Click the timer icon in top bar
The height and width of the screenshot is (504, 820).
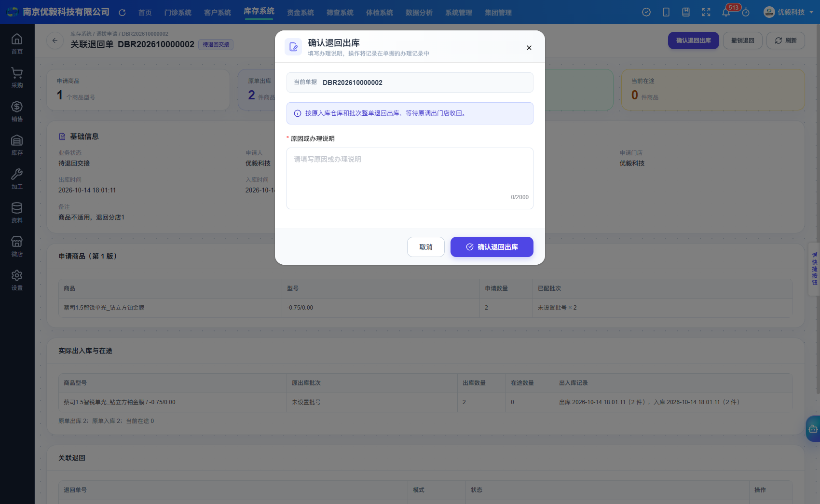click(746, 12)
